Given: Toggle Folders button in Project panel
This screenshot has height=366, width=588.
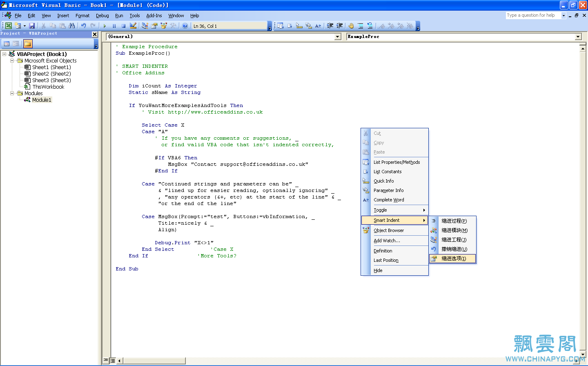Looking at the screenshot, I should [28, 43].
